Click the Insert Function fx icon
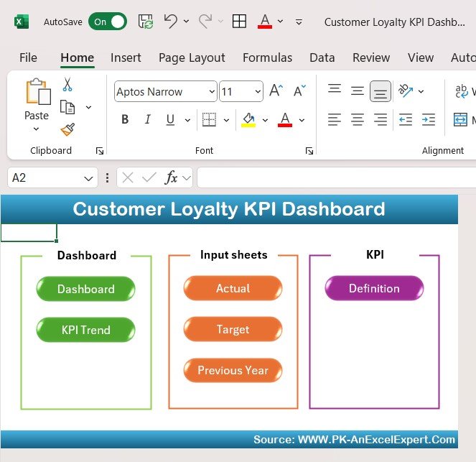This screenshot has height=462, width=476. [x=171, y=177]
